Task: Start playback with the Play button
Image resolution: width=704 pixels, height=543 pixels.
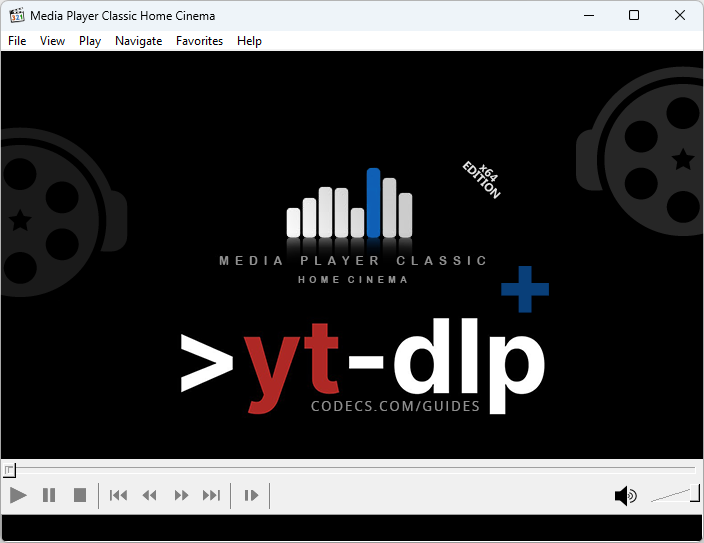Action: point(18,496)
